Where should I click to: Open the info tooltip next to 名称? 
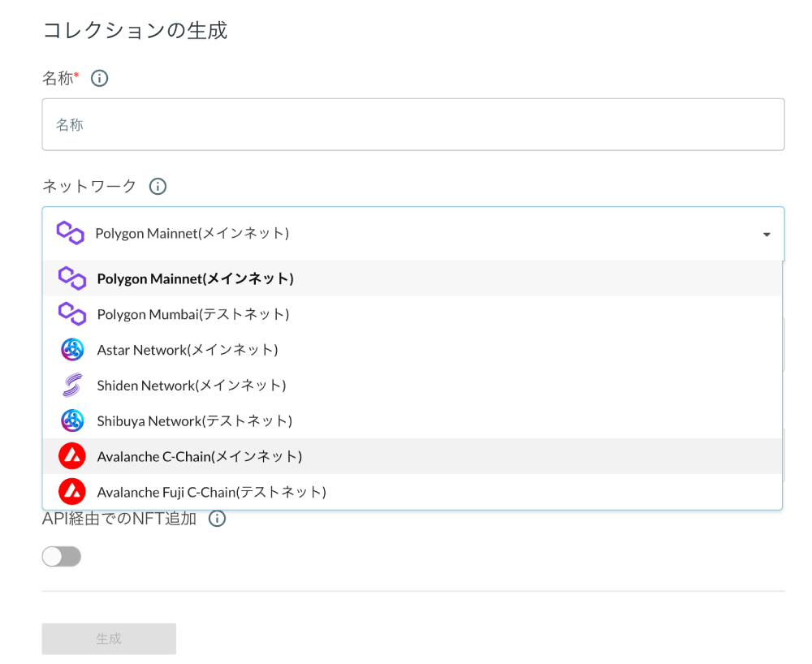tap(99, 77)
